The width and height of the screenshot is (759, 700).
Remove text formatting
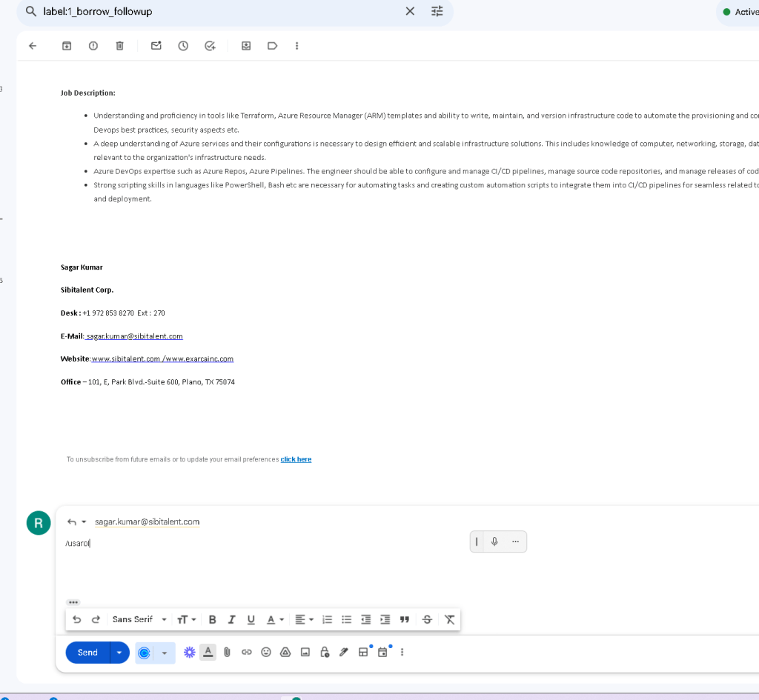450,620
